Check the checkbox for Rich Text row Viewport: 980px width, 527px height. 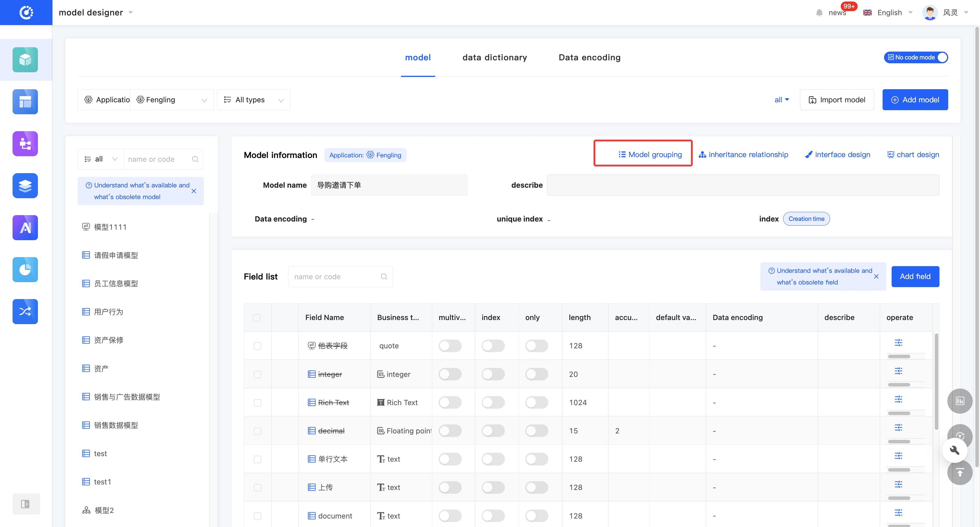(257, 403)
